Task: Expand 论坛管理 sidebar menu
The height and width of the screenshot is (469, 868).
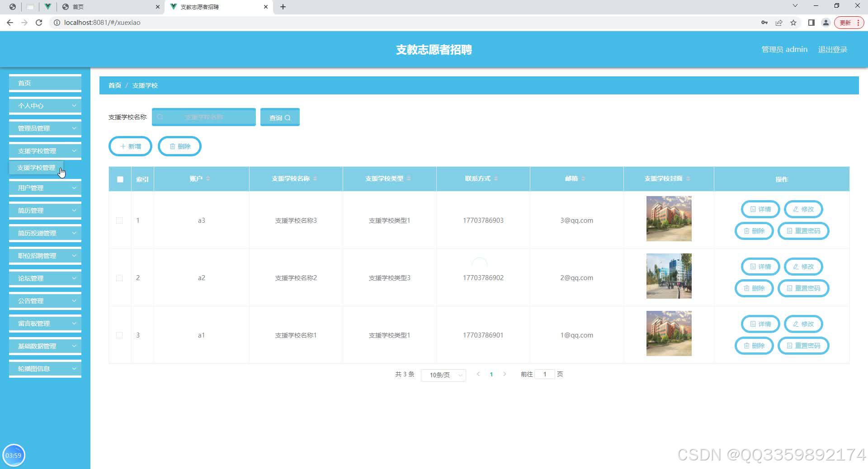Action: click(x=45, y=278)
